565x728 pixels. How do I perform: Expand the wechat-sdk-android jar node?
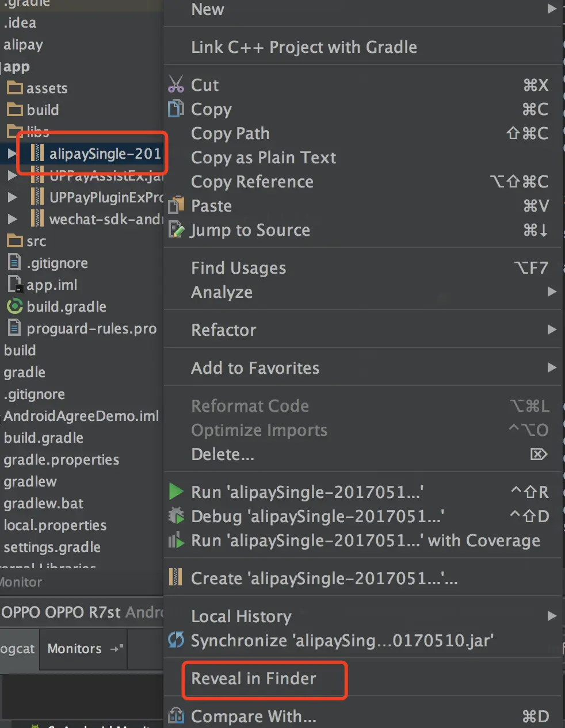click(12, 219)
